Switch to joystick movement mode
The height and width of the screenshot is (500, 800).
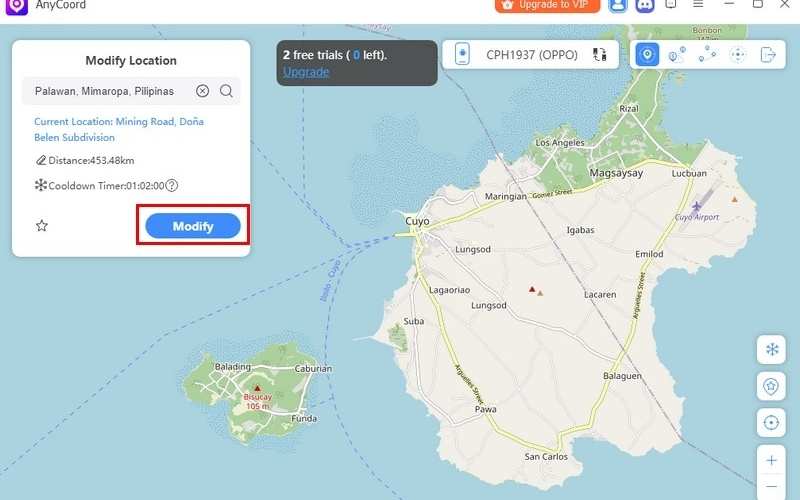click(738, 55)
